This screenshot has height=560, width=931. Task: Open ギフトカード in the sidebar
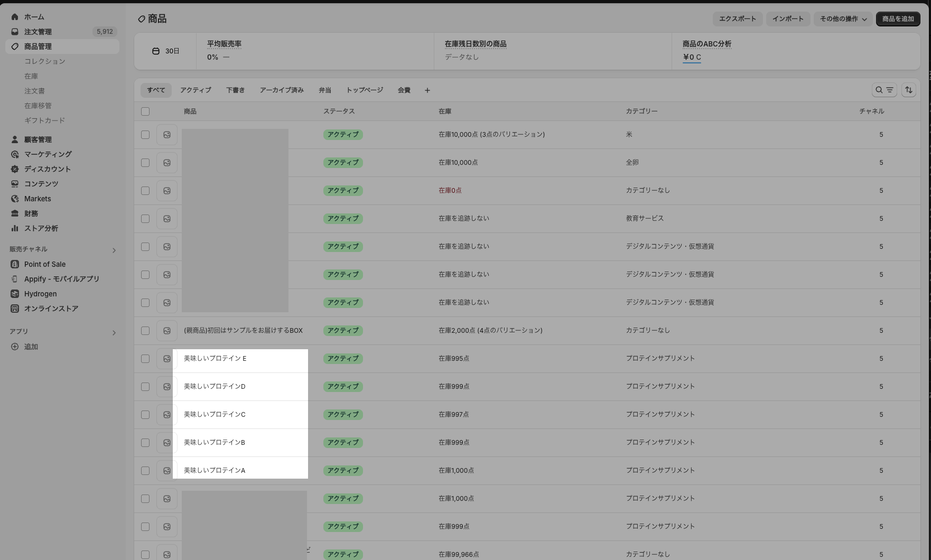45,120
